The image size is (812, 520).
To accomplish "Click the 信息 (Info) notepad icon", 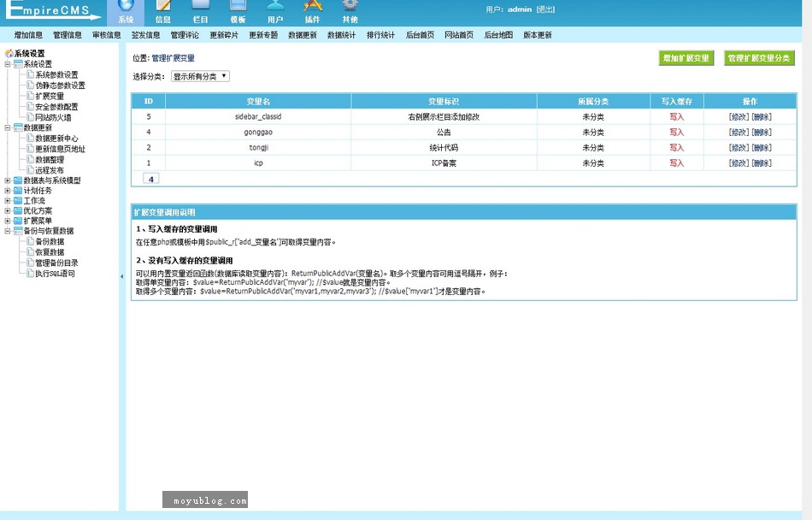I will [x=162, y=10].
